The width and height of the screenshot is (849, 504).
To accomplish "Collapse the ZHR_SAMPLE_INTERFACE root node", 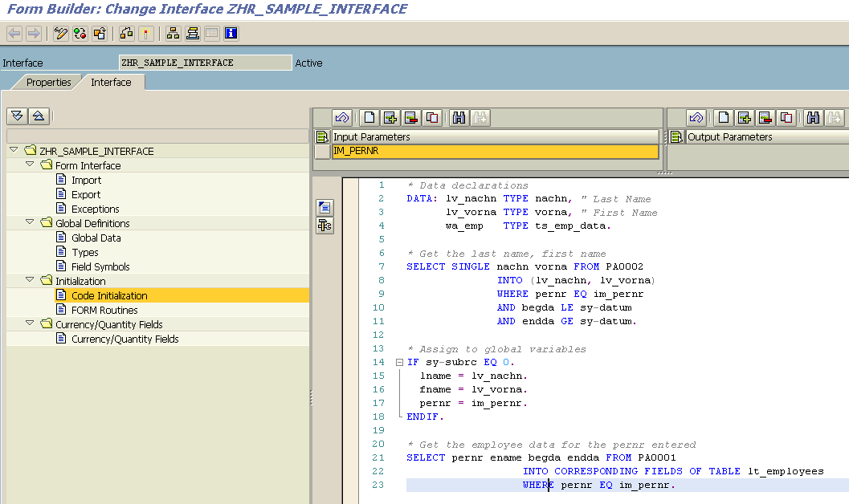I will pyautogui.click(x=14, y=151).
